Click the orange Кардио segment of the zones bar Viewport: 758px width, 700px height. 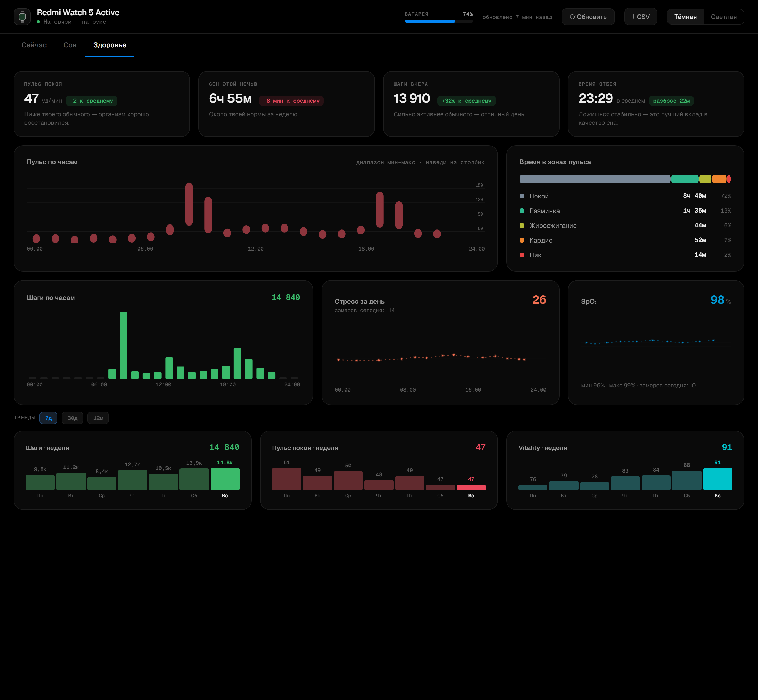(719, 179)
